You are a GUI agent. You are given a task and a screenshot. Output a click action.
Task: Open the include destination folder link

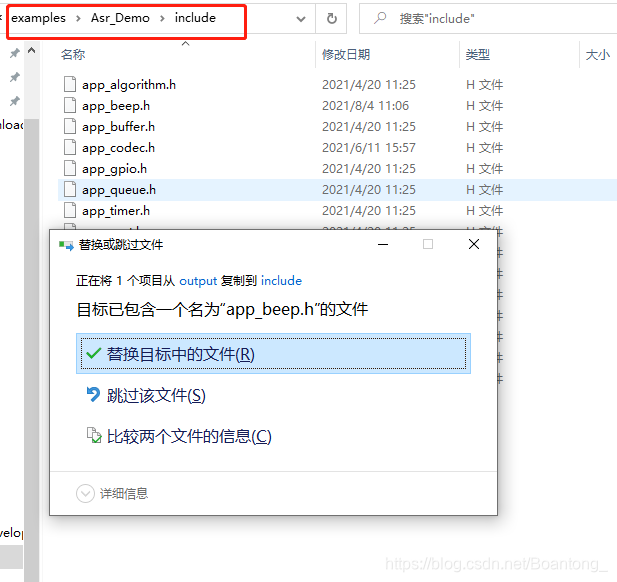point(281,281)
